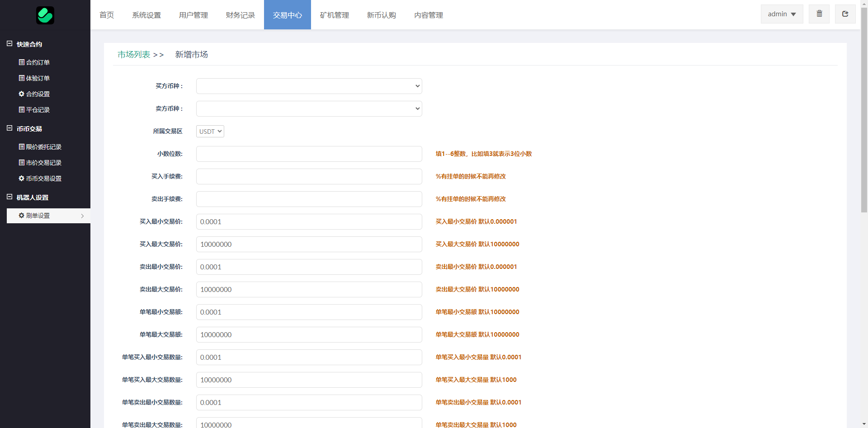Collapse the 机器人设置 sidebar group

tap(9, 197)
